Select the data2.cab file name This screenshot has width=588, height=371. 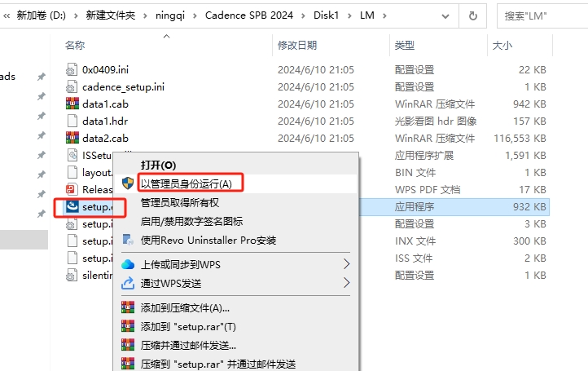click(x=105, y=138)
